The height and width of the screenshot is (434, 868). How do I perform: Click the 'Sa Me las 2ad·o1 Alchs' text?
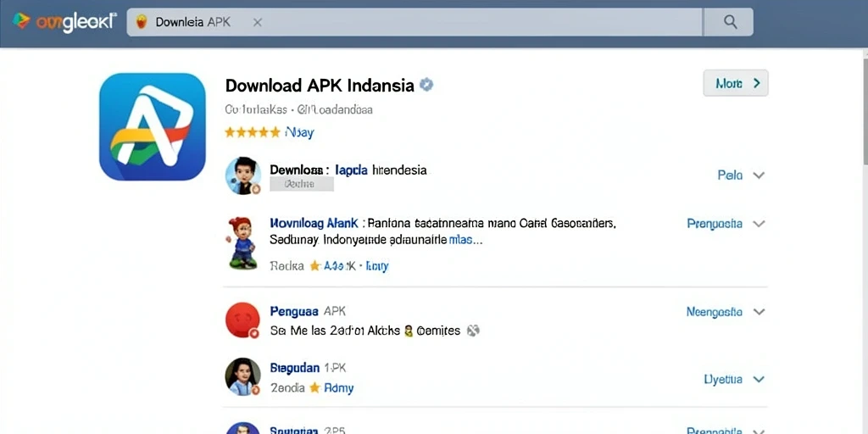[x=335, y=331]
